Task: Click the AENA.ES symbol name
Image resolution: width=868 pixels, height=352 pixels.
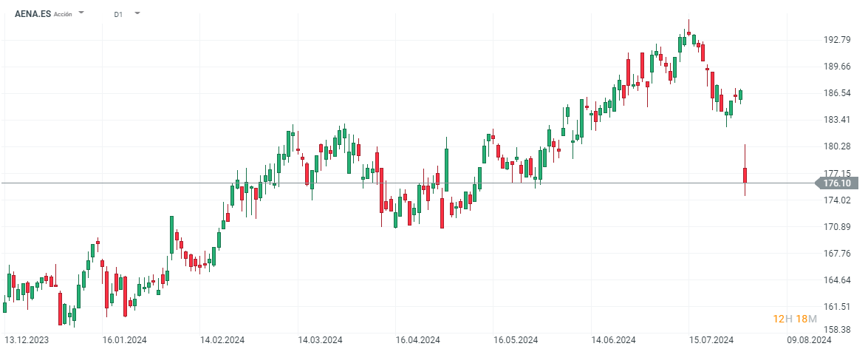Action: (x=33, y=13)
